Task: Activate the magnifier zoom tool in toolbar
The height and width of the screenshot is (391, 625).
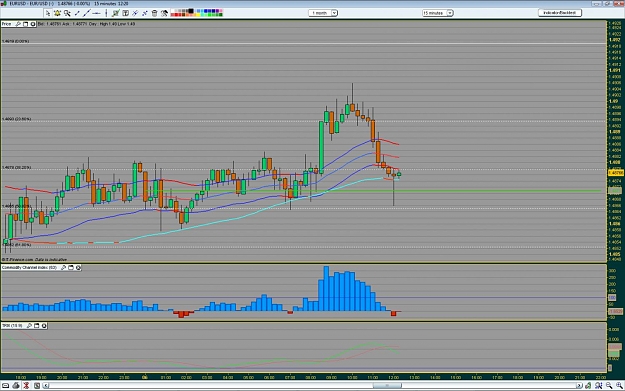Action: click(67, 13)
